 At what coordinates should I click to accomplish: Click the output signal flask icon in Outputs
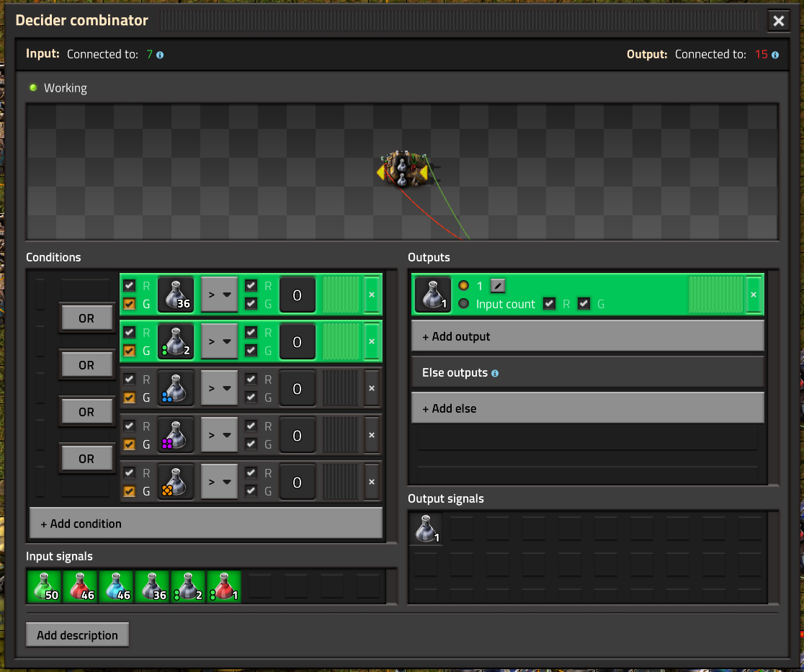[433, 295]
